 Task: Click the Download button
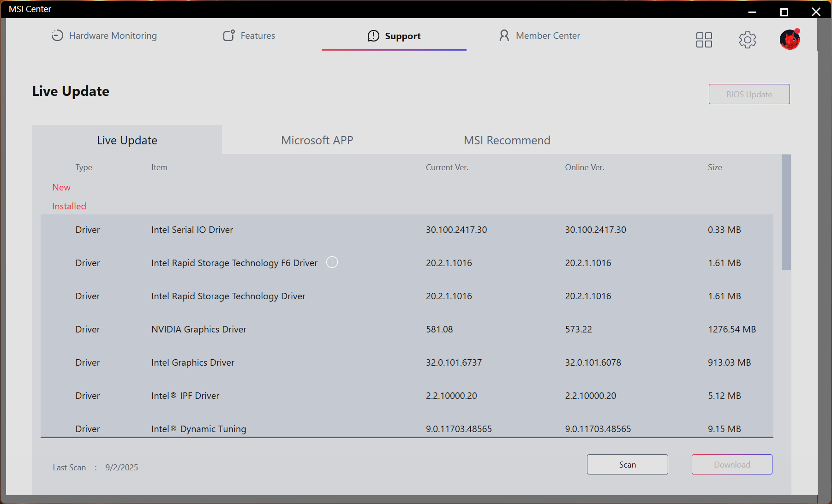point(731,464)
